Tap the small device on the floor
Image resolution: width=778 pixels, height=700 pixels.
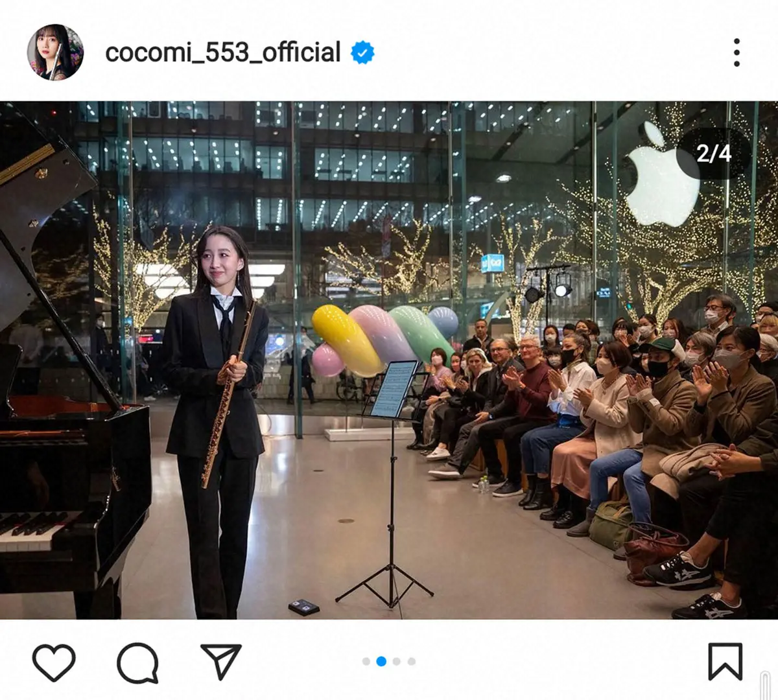(304, 607)
